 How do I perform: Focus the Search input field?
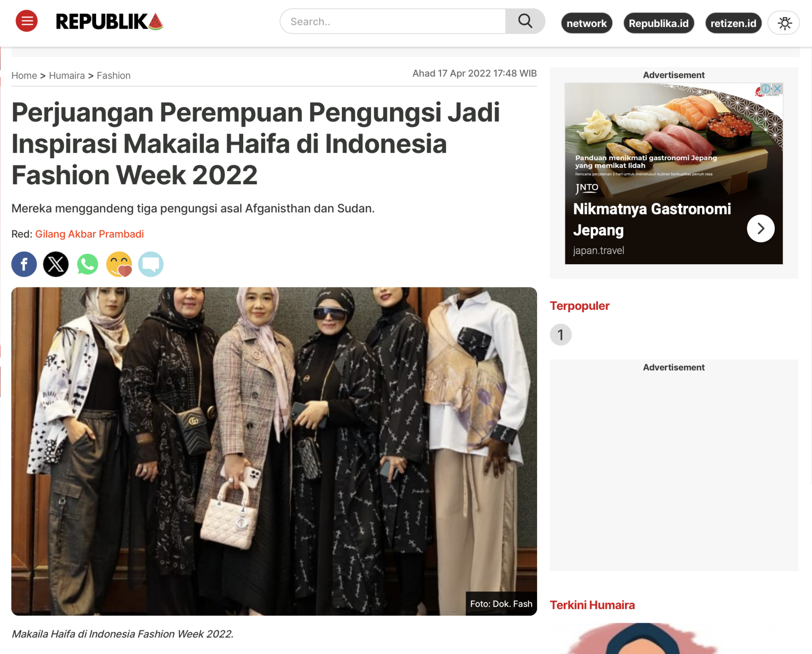[x=393, y=21]
